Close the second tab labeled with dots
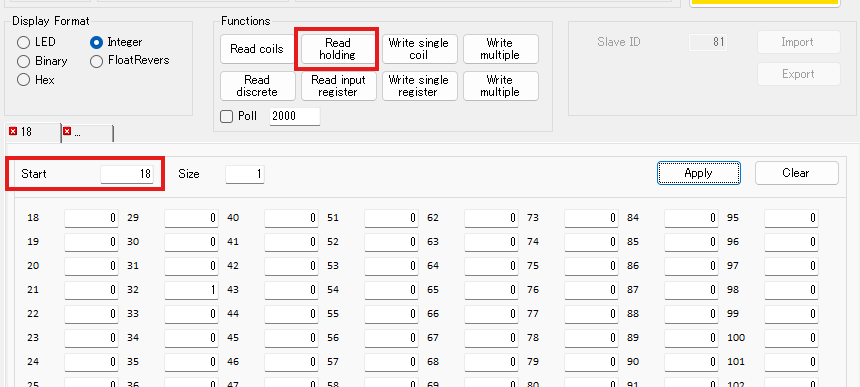Image resolution: width=860 pixels, height=387 pixels. [x=67, y=132]
